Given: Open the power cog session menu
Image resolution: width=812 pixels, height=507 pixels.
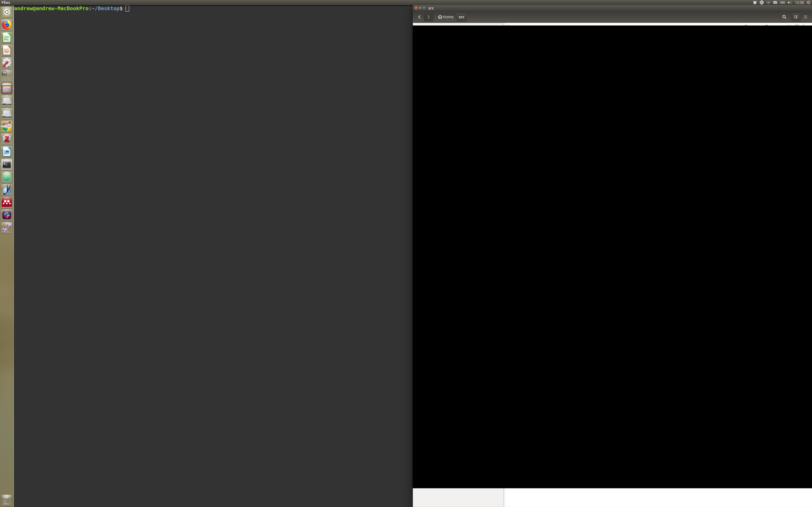Looking at the screenshot, I should (x=808, y=2).
